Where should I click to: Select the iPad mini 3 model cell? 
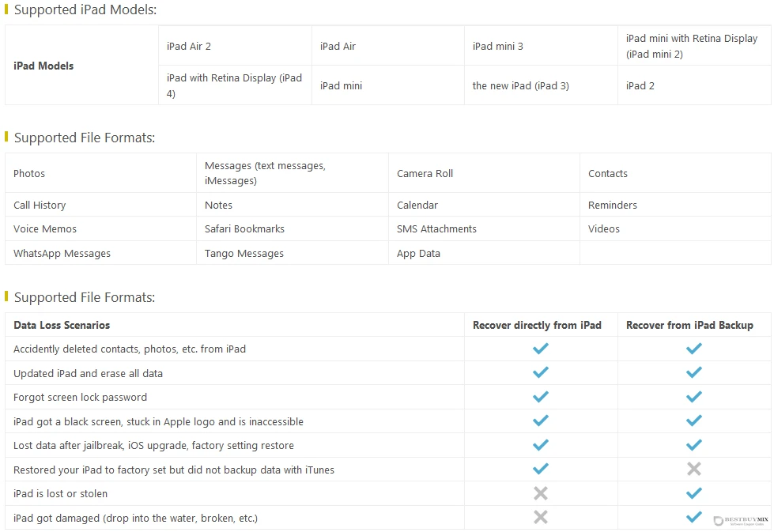[x=541, y=46]
